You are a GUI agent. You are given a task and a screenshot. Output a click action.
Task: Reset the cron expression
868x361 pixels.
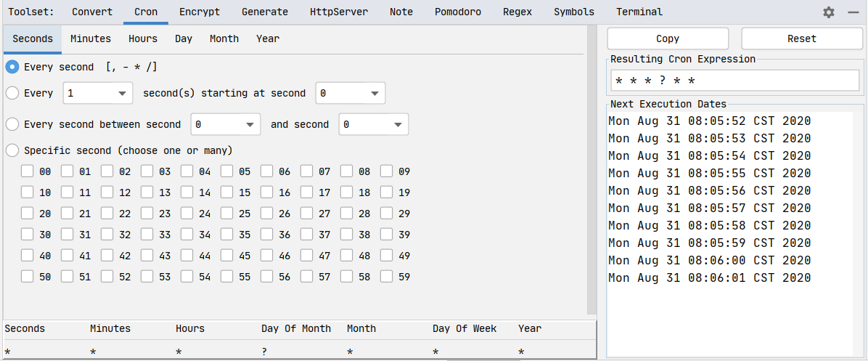click(x=802, y=38)
